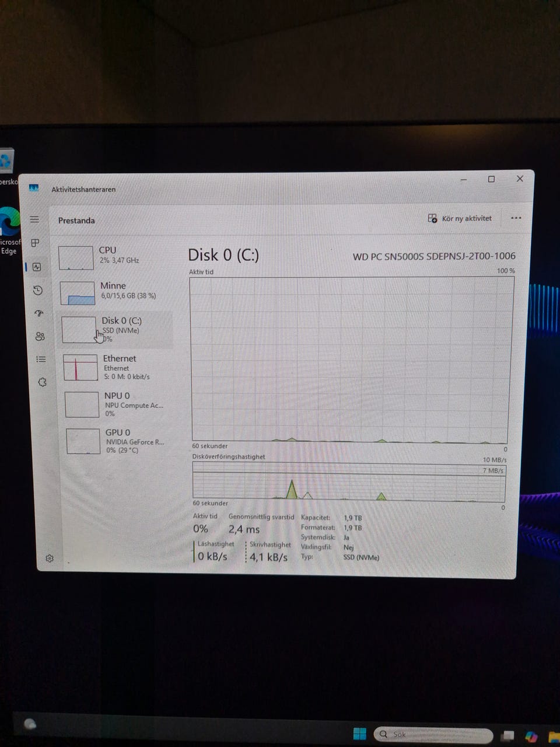Click the 'Kör ny aktivitet' button
Viewport: 560px width, 747px height.
(x=460, y=218)
